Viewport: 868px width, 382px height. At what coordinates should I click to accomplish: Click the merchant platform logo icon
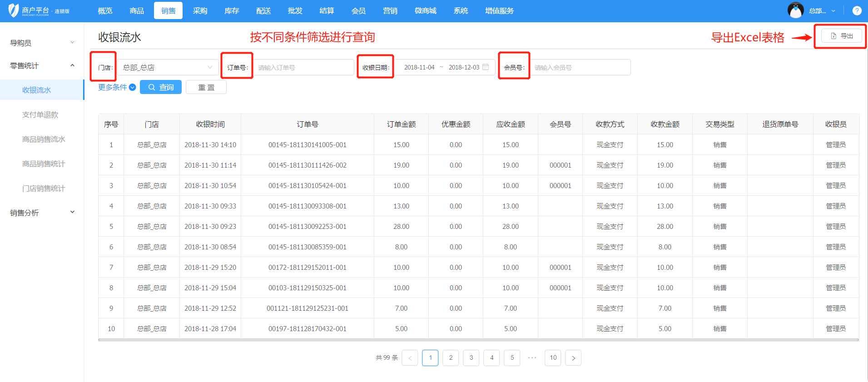(14, 10)
